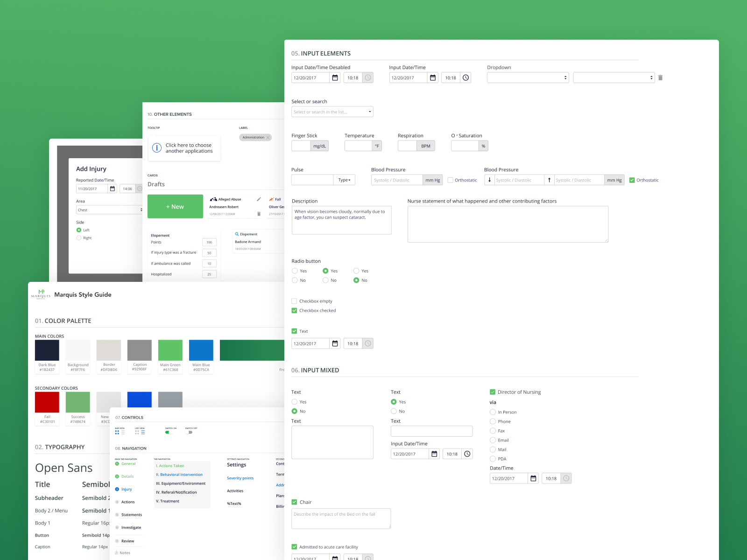The image size is (747, 560).
Task: Click calendar icon under Director of Nursing Date/Time
Action: click(533, 478)
